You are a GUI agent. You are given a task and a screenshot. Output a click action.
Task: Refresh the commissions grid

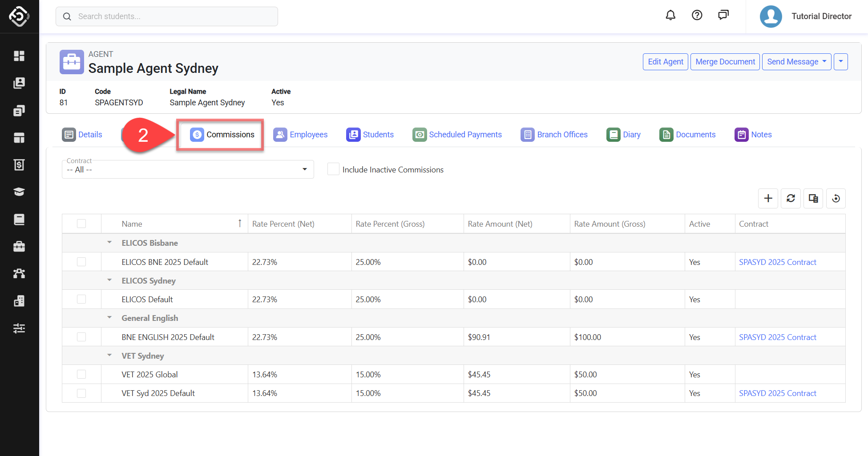[791, 198]
